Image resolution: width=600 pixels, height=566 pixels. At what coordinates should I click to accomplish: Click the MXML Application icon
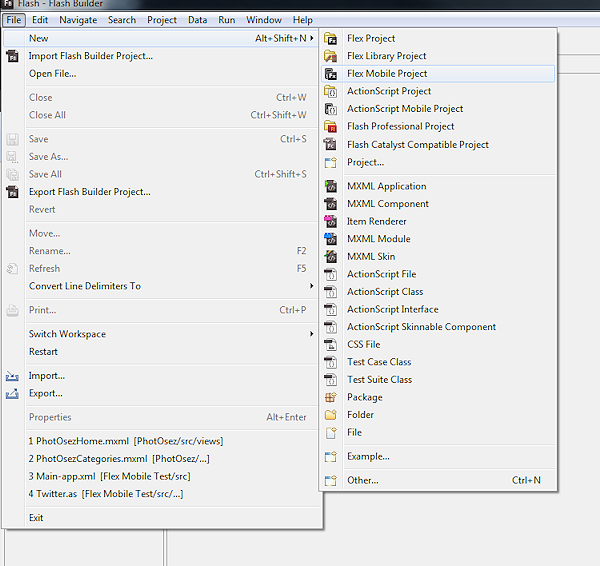coord(331,186)
